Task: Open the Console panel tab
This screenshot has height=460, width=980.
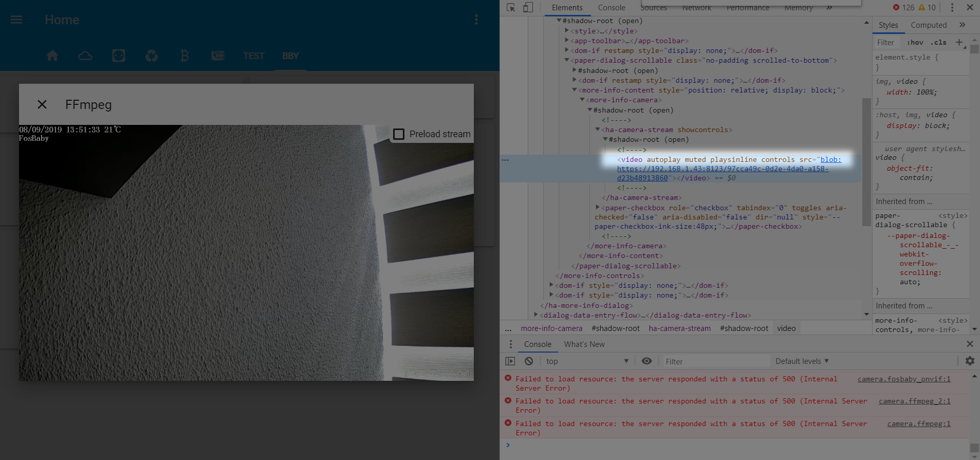Action: [612, 8]
